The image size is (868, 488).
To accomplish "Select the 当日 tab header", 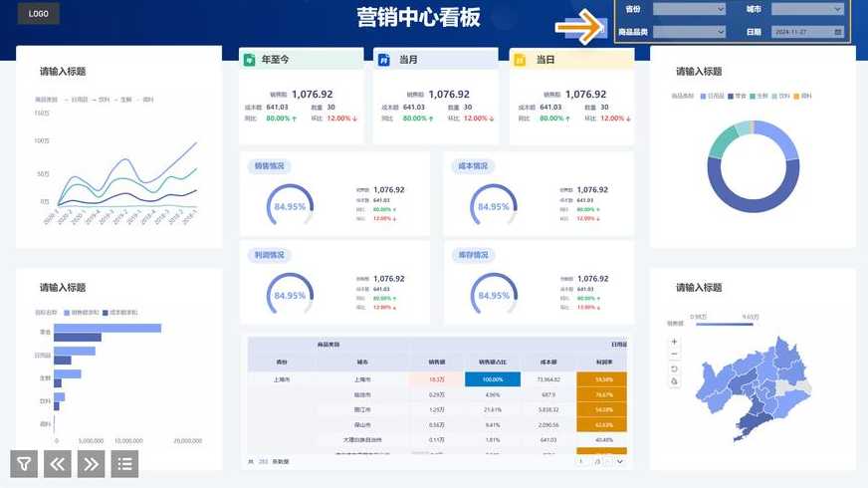I will [571, 60].
